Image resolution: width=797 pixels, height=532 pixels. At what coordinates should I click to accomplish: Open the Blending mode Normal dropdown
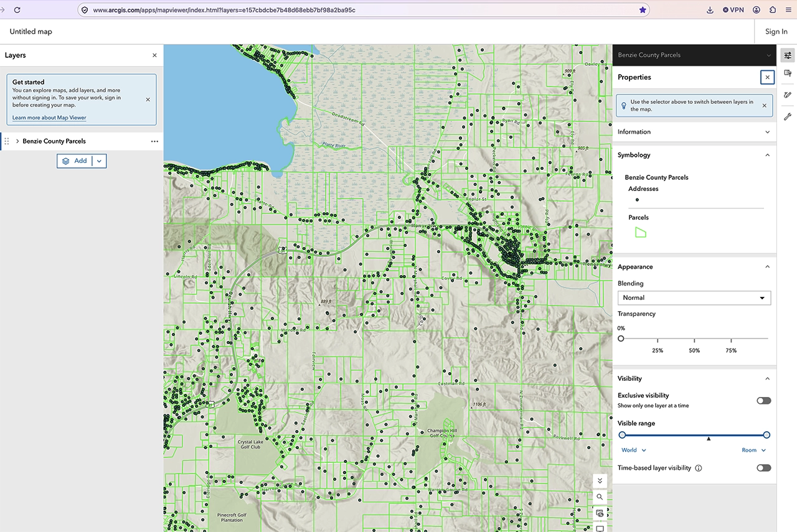[x=694, y=298]
